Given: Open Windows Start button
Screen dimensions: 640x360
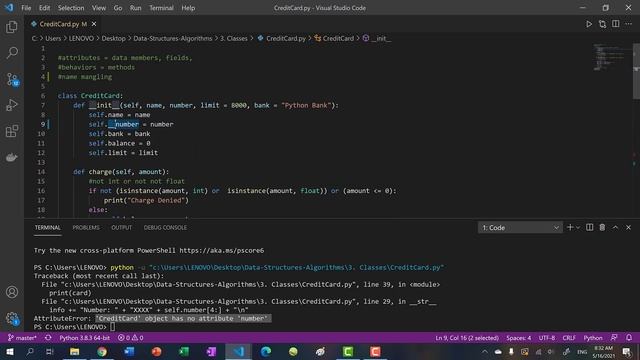Looking at the screenshot, I should point(10,351).
